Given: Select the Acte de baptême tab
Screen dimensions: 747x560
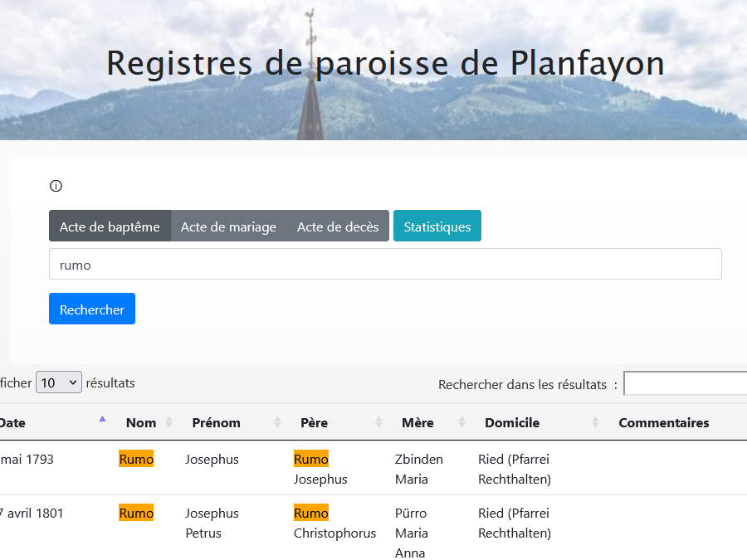Looking at the screenshot, I should point(110,226).
